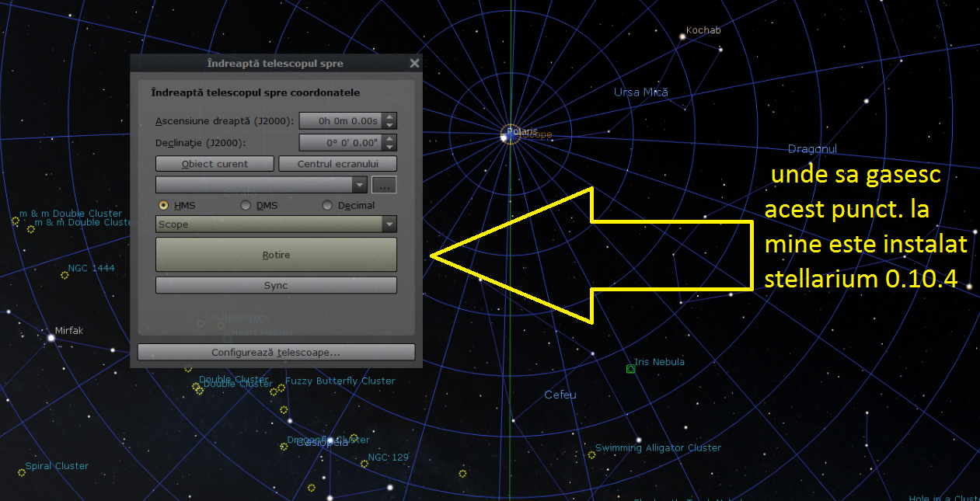The width and height of the screenshot is (980, 501).
Task: Click the Swimming Alligator Cluster marker
Action: coord(591,455)
